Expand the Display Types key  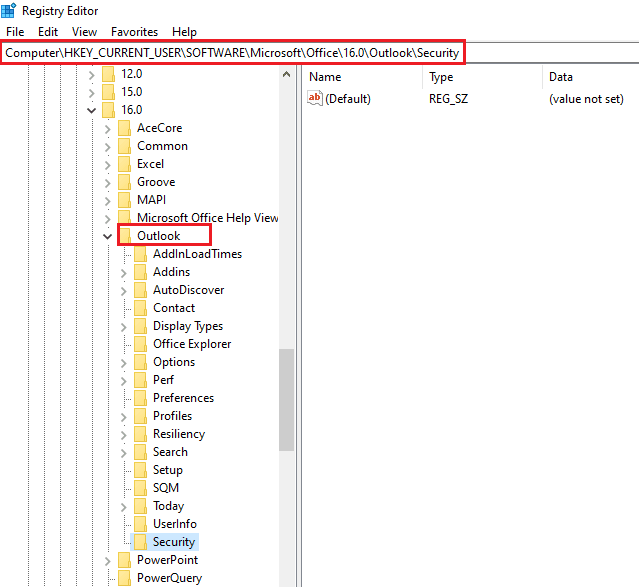point(124,327)
